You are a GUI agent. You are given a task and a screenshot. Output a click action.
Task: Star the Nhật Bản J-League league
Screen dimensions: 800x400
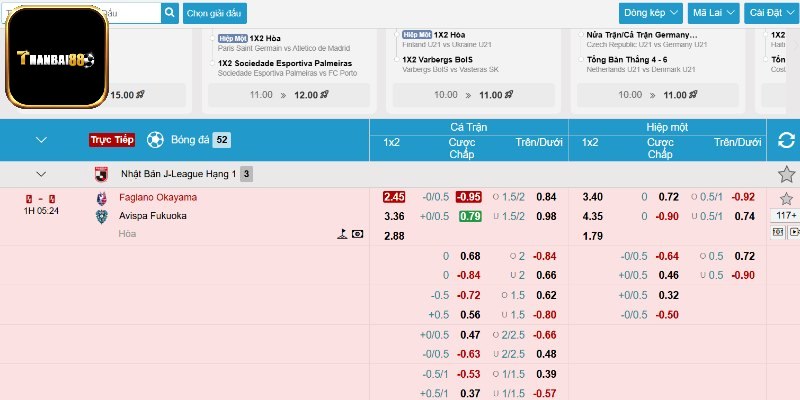click(x=786, y=174)
